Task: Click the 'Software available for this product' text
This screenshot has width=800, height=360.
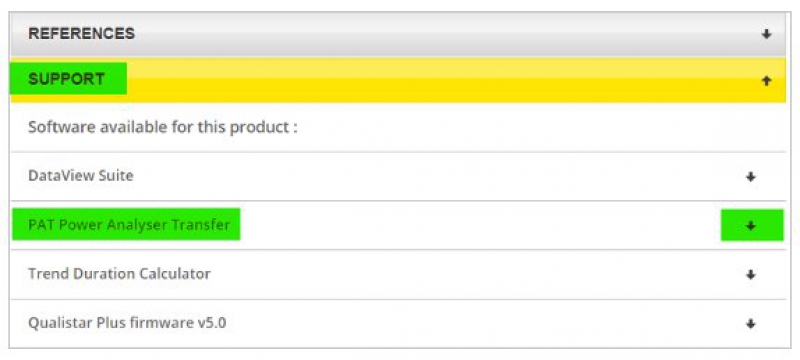Action: [163, 127]
